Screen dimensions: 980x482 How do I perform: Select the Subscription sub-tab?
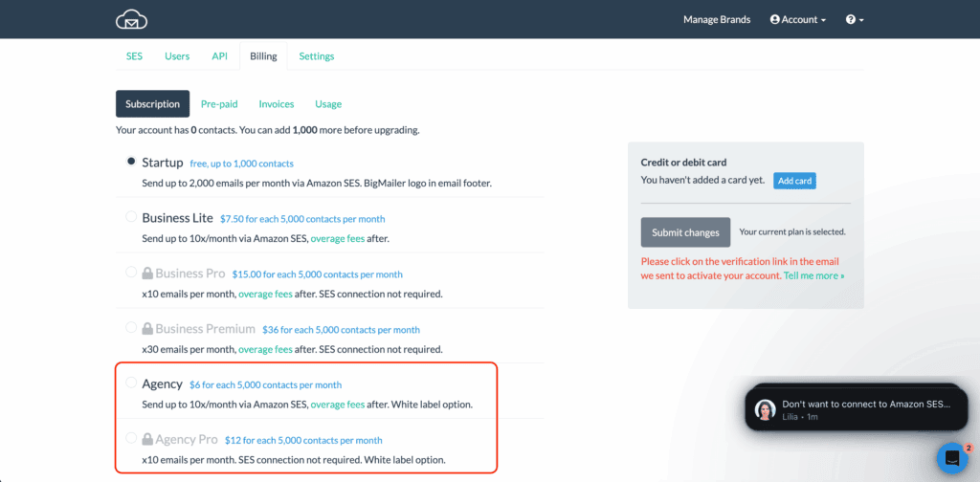(x=152, y=104)
